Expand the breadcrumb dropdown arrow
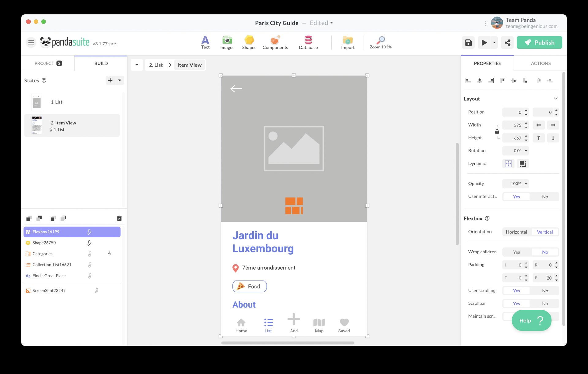 click(137, 65)
